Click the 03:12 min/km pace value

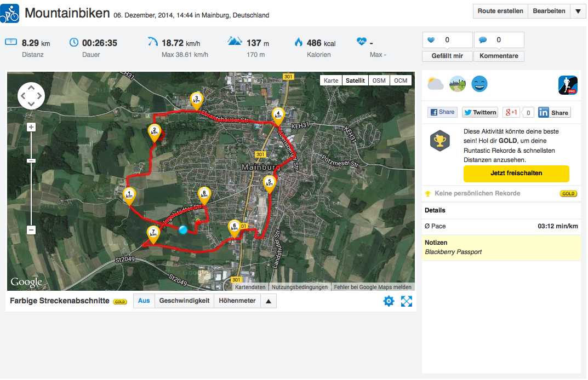tap(558, 226)
